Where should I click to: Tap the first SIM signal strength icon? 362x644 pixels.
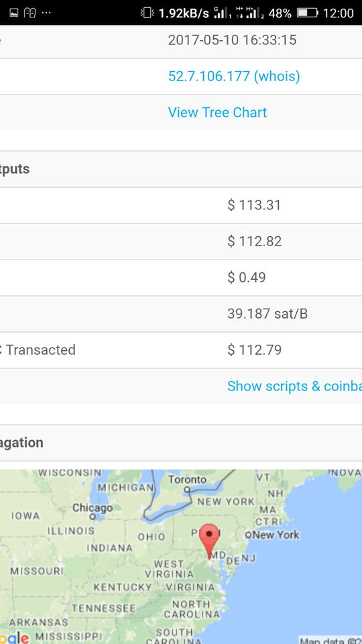[223, 13]
